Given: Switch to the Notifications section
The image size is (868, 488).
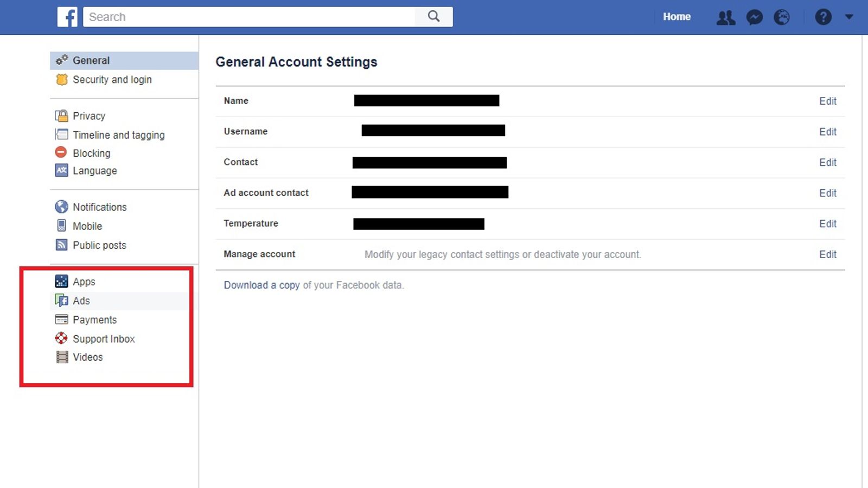Looking at the screenshot, I should [99, 207].
